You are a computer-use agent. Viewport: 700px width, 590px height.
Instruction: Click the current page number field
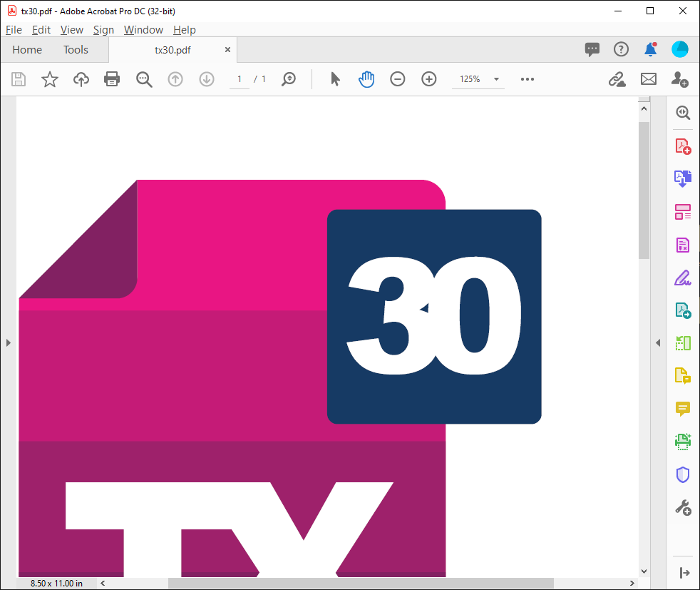click(x=240, y=79)
